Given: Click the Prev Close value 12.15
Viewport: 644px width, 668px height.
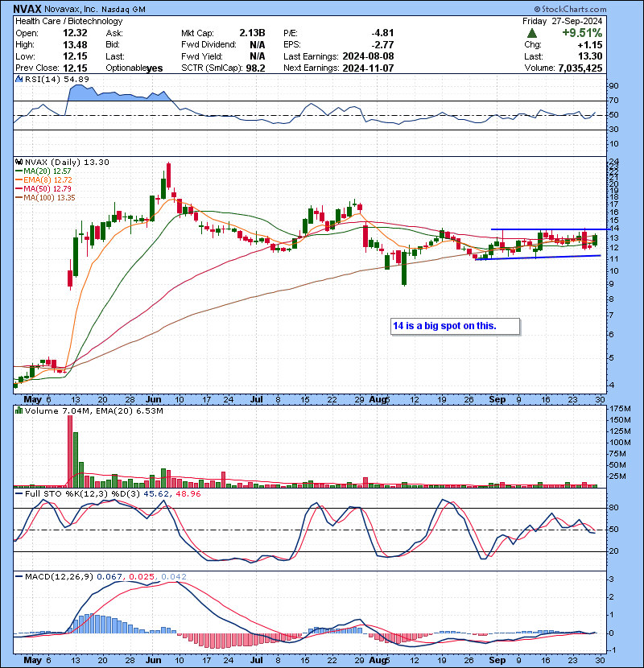Looking at the screenshot, I should [x=75, y=68].
